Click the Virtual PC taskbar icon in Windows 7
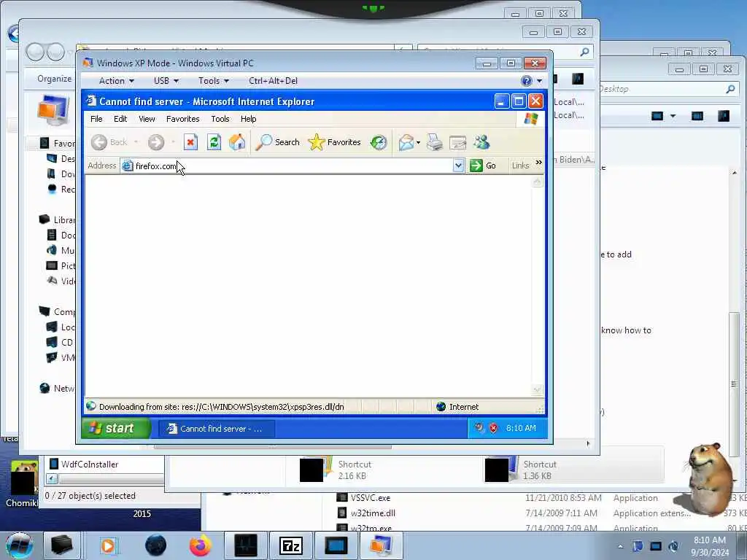This screenshot has height=560, width=747. click(x=381, y=545)
